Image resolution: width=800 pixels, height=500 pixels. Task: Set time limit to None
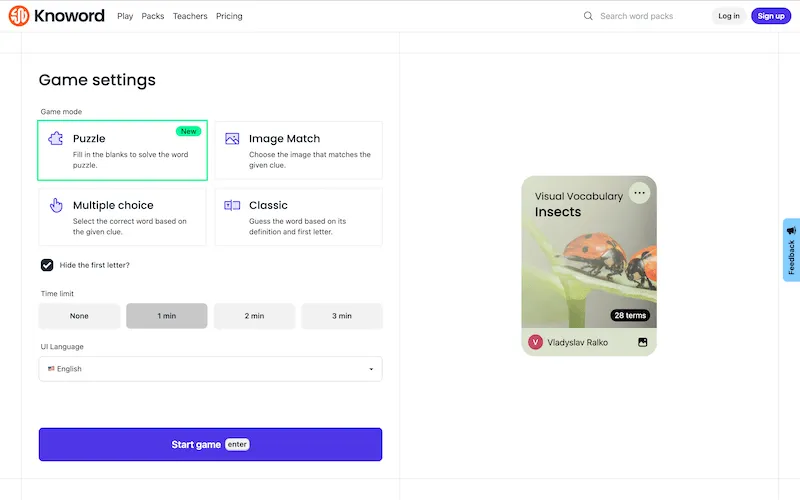[x=79, y=316]
